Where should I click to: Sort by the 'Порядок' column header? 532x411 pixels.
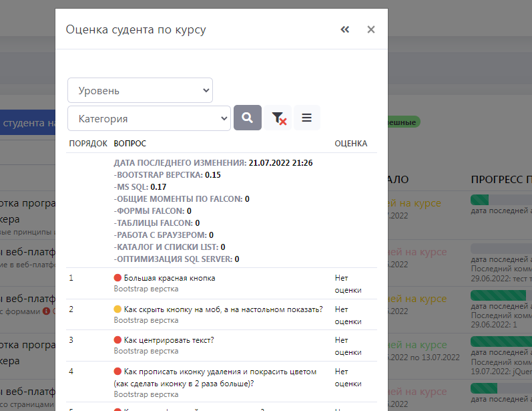(x=88, y=144)
